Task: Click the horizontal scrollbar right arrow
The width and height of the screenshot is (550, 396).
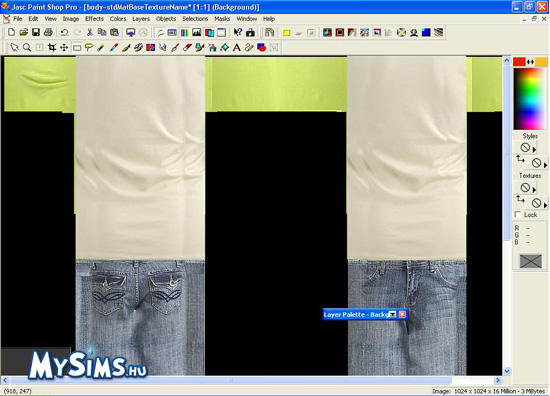Action: (x=497, y=380)
